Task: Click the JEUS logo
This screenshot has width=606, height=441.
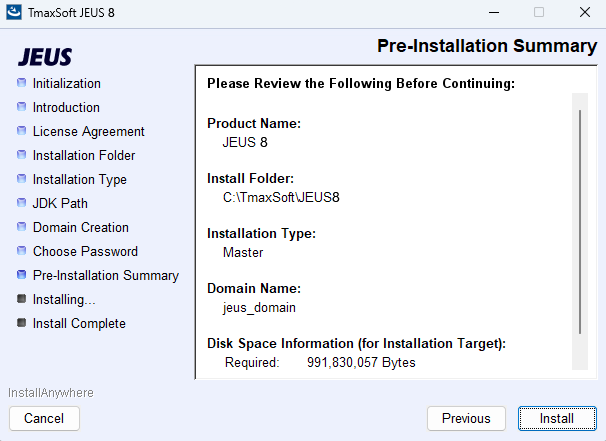Action: click(45, 57)
